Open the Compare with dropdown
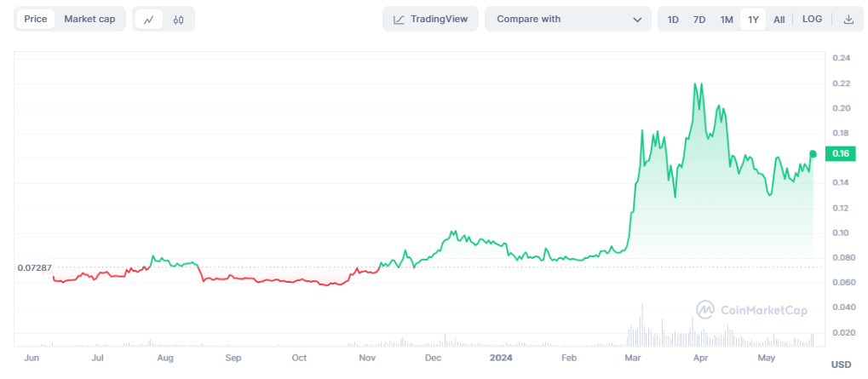Viewport: 868px width, 379px height. (x=566, y=19)
